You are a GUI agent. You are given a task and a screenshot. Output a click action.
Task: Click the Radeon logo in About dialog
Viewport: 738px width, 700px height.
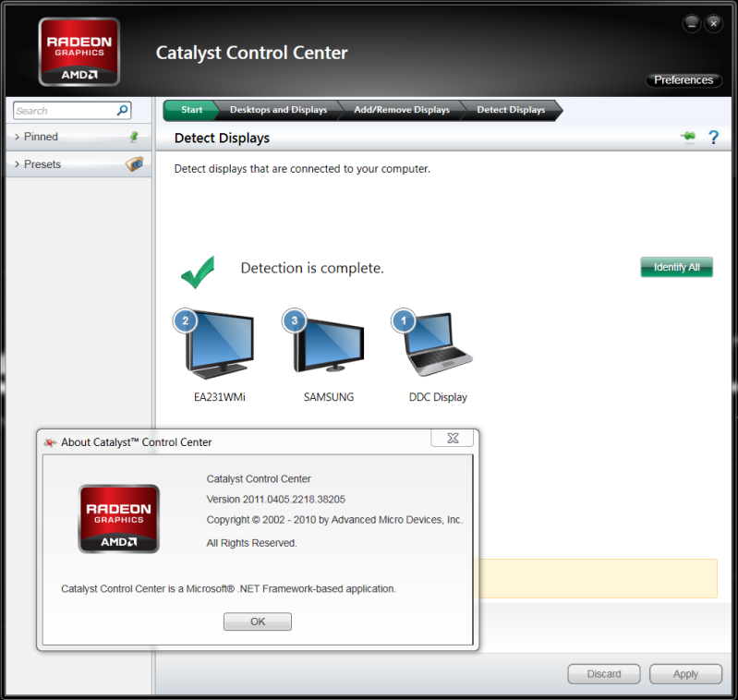click(x=118, y=519)
